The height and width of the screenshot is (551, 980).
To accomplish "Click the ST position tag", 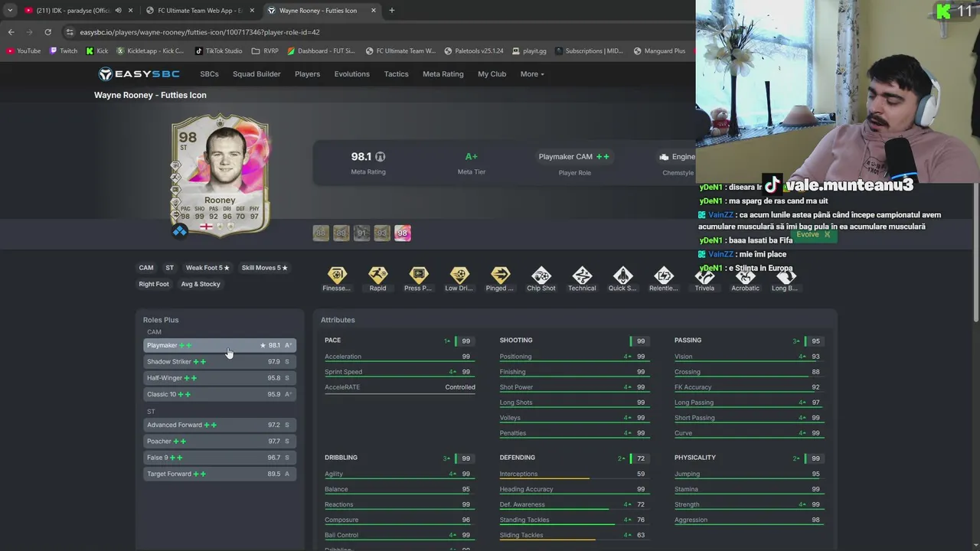I will (x=169, y=268).
